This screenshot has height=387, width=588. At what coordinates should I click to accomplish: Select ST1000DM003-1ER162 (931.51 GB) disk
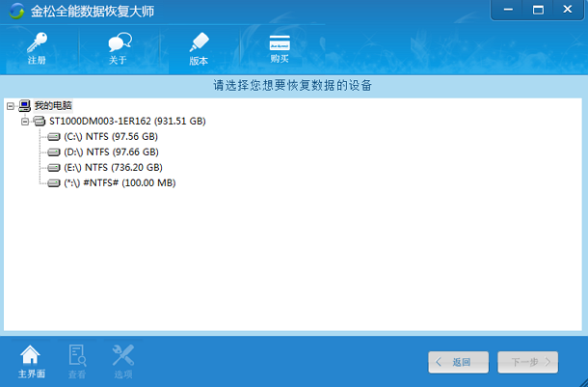[x=127, y=122]
